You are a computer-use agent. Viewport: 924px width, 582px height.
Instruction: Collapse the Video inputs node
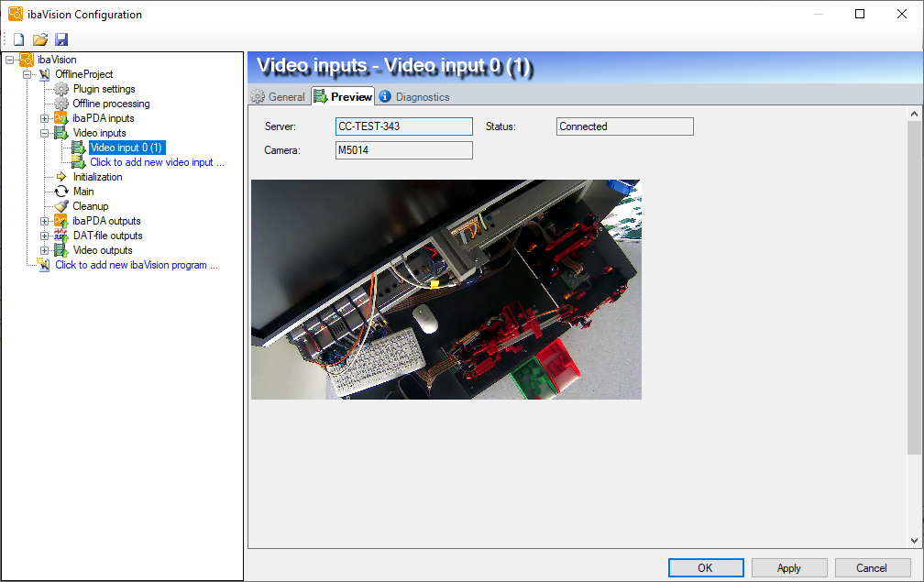[44, 133]
